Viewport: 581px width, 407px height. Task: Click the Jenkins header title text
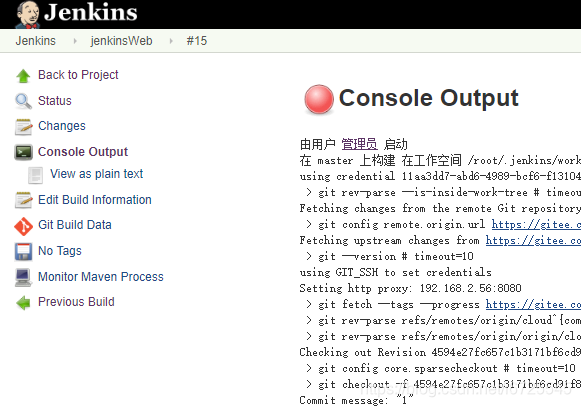[x=90, y=12]
